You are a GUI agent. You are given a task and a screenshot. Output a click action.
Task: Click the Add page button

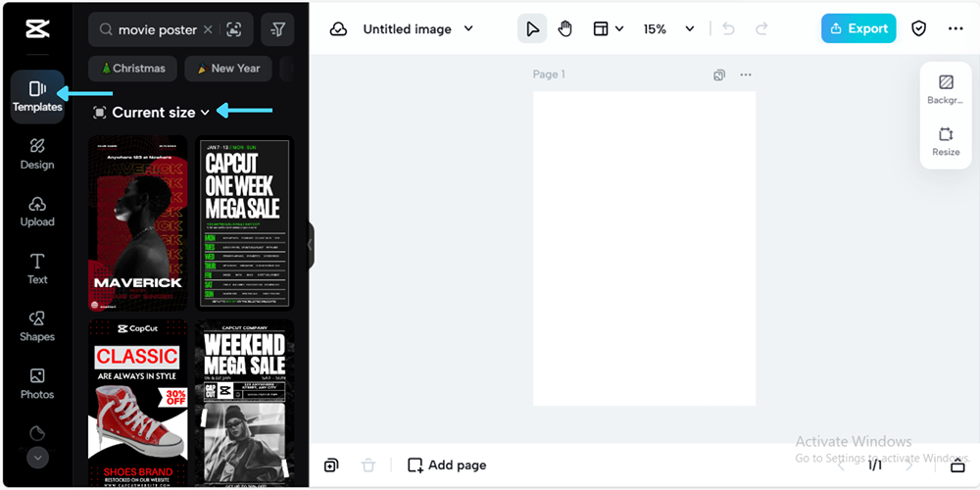click(x=447, y=465)
